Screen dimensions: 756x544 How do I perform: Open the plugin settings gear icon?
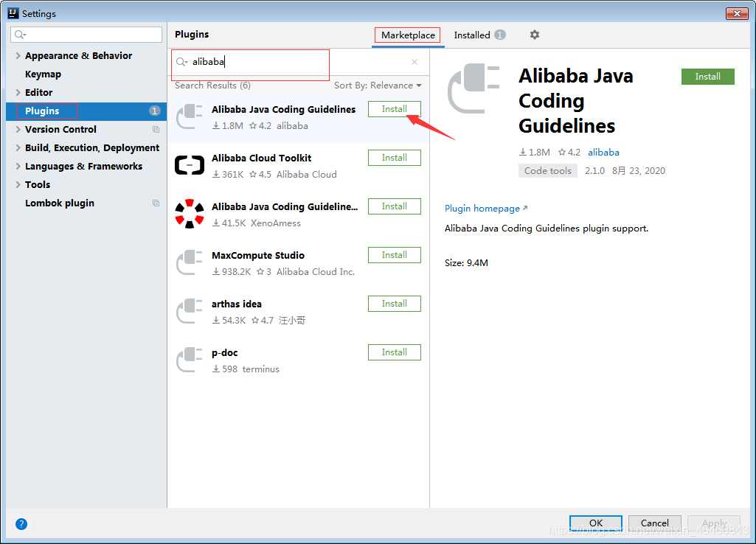(x=534, y=35)
